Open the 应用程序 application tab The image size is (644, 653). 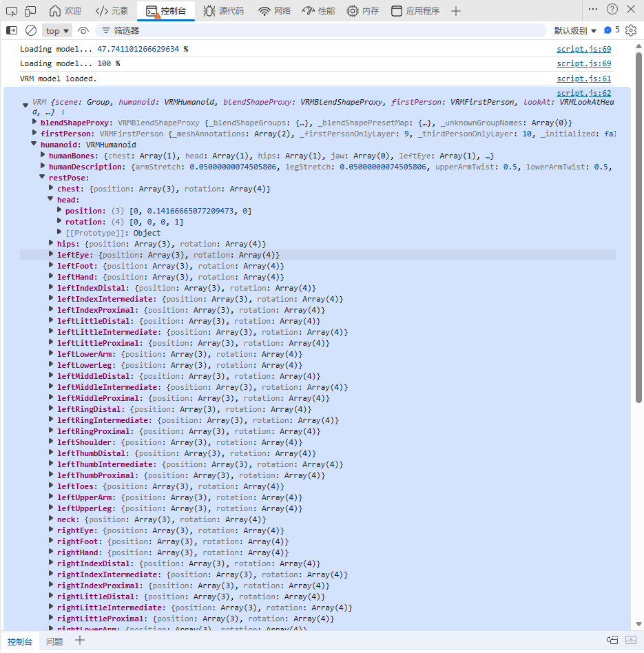tap(416, 11)
